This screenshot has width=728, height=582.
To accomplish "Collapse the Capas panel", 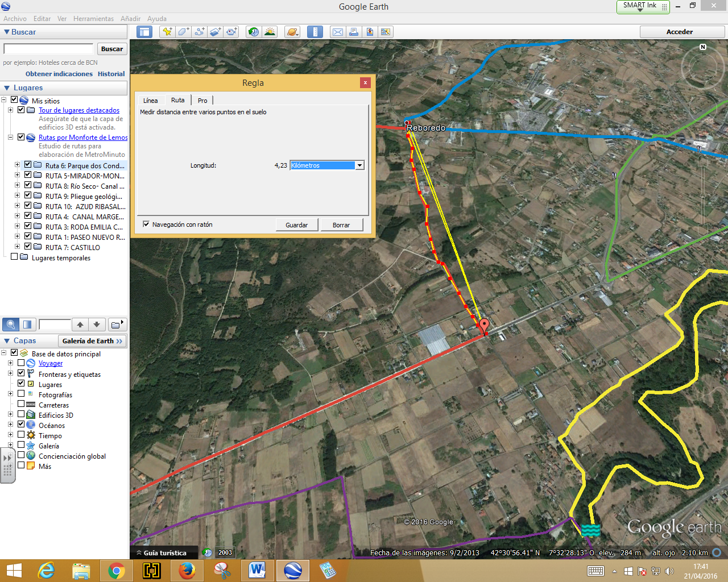I will [8, 340].
